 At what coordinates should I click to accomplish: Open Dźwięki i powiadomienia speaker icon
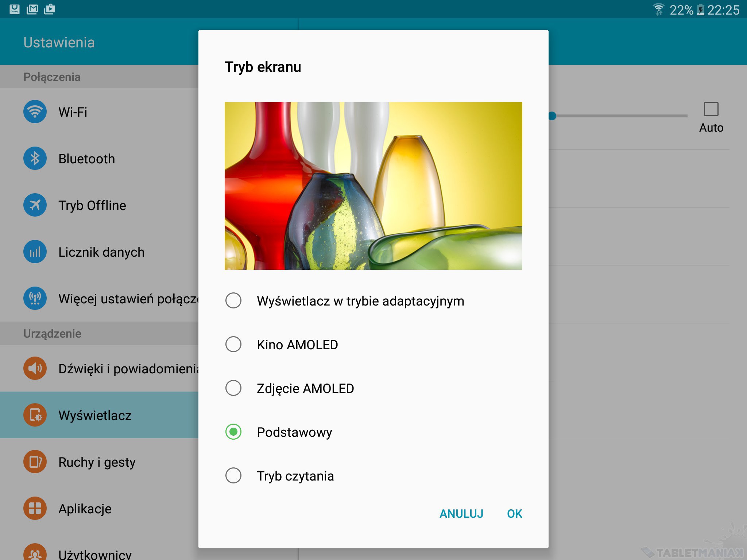point(35,368)
